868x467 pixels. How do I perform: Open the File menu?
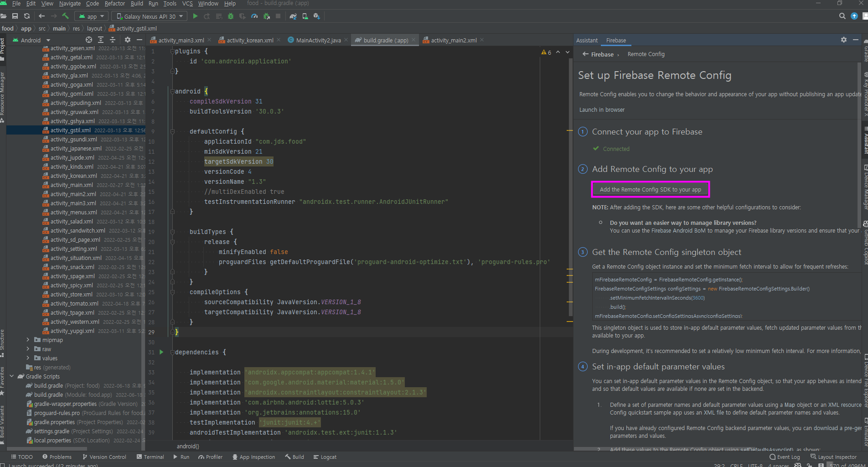(x=16, y=4)
